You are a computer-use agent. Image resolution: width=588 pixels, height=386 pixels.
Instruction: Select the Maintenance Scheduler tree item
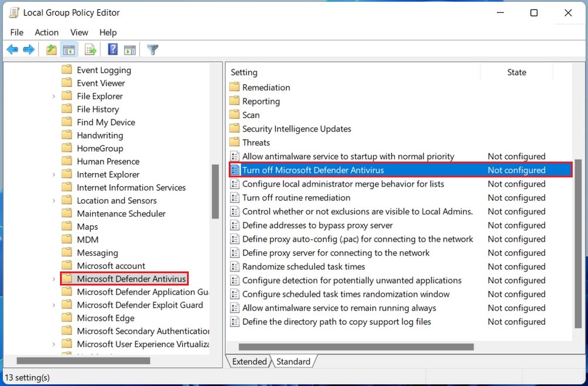(x=121, y=214)
